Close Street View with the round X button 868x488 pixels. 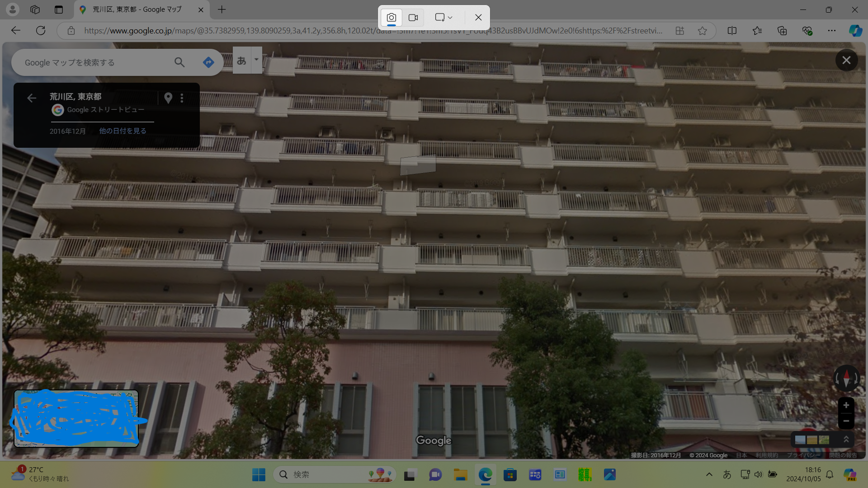tap(846, 60)
